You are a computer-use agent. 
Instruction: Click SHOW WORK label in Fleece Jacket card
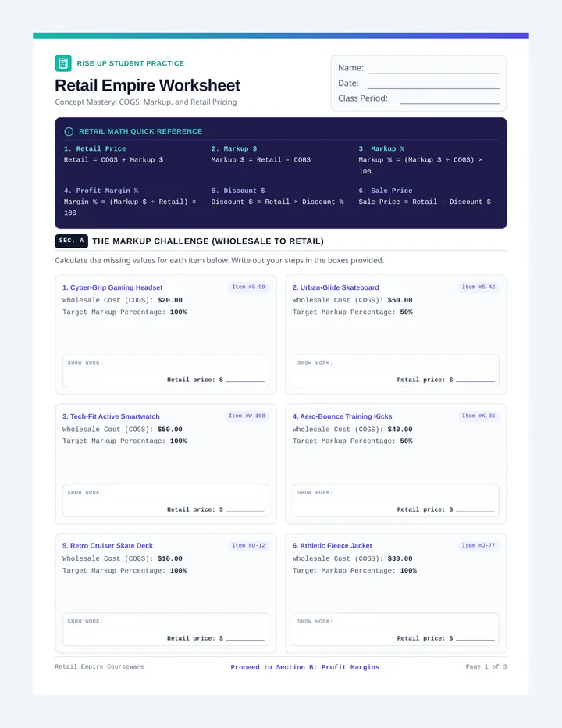tap(315, 621)
